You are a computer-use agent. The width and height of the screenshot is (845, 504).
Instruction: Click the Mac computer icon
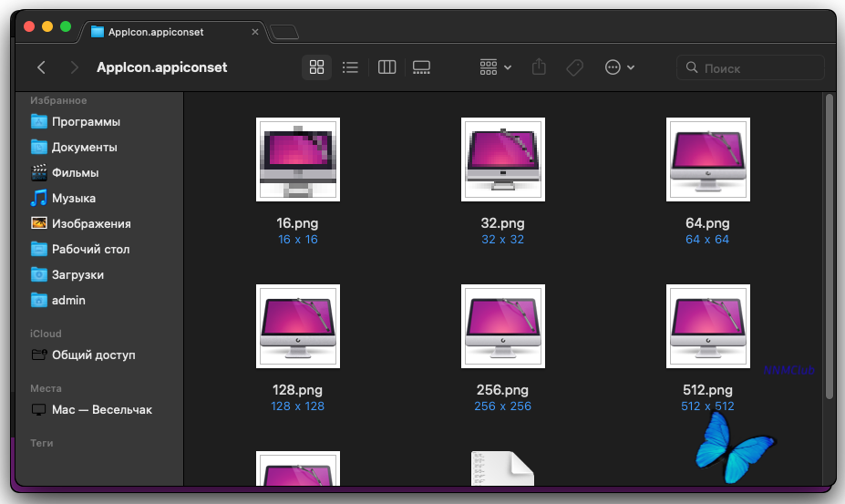[39, 409]
